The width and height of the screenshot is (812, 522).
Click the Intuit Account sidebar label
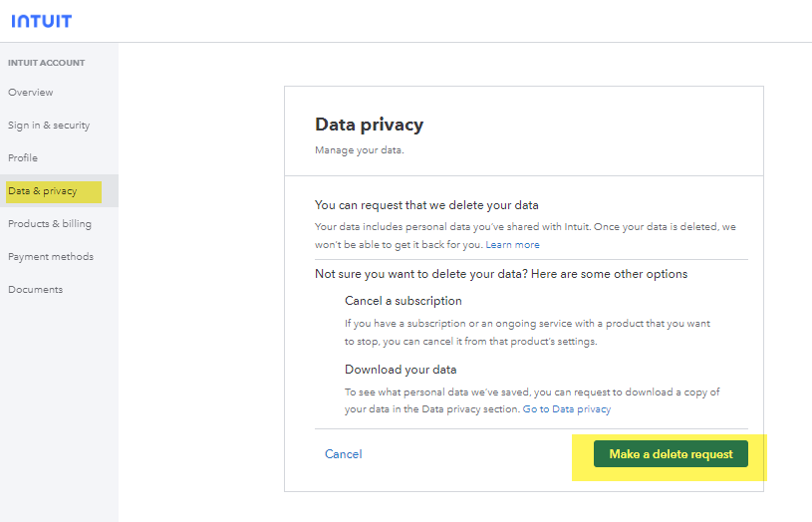[x=47, y=63]
